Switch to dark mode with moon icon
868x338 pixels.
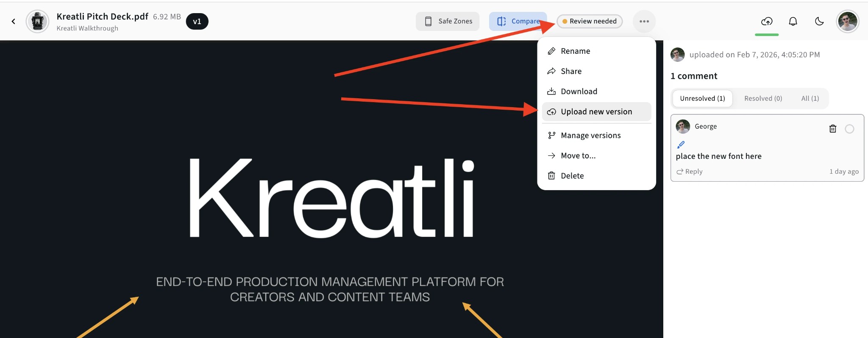point(819,21)
